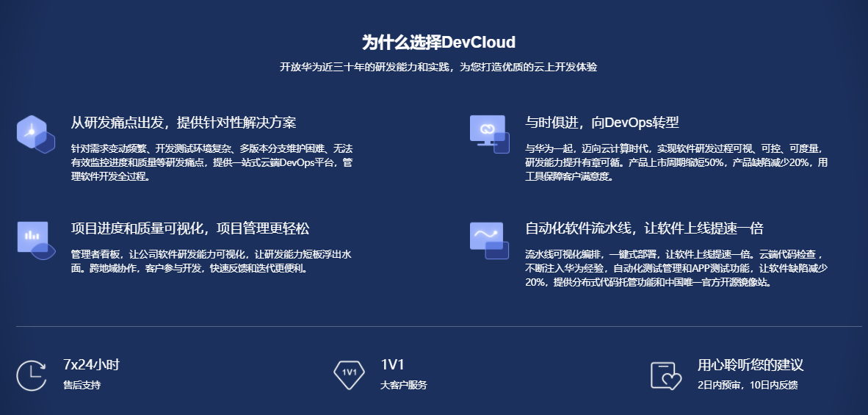Click the paragraph starting 管理者看板
Viewport: 868px width, 415px height.
211,261
